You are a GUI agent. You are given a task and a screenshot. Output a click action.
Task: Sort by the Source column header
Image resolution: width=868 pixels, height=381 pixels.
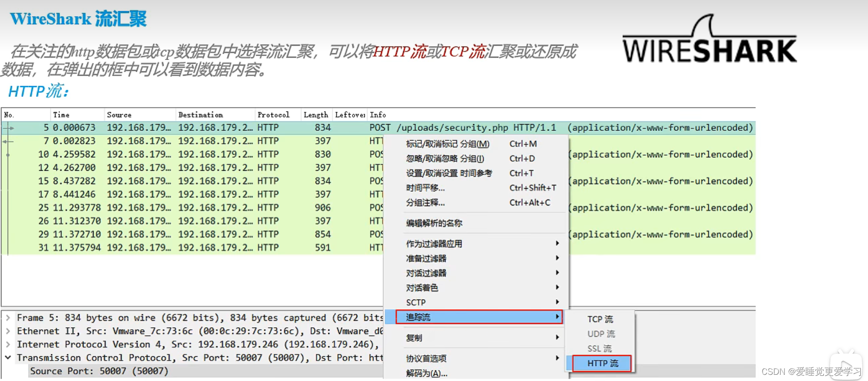point(140,115)
